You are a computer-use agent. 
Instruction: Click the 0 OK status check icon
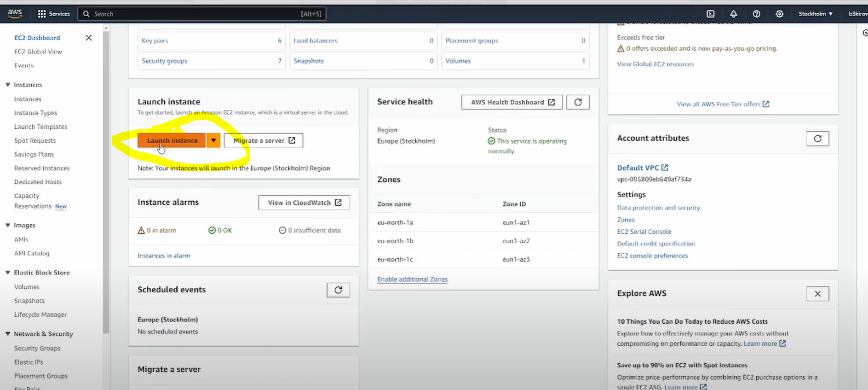tap(212, 230)
